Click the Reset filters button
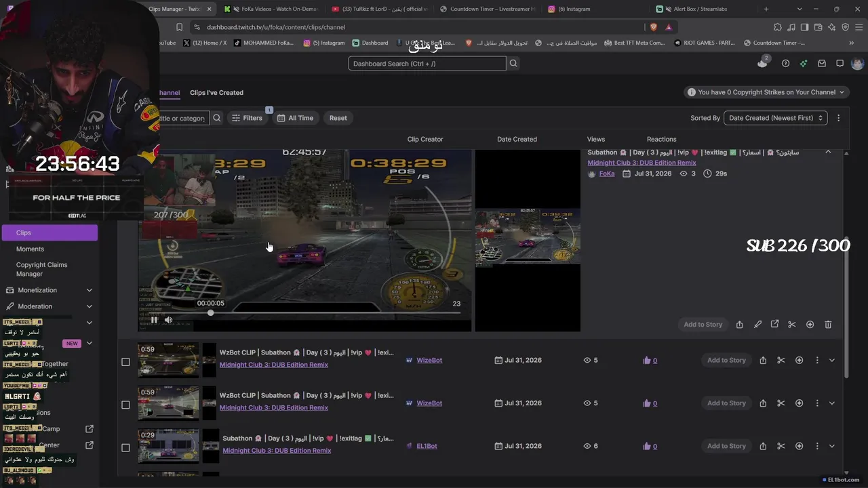868x488 pixels. 338,118
